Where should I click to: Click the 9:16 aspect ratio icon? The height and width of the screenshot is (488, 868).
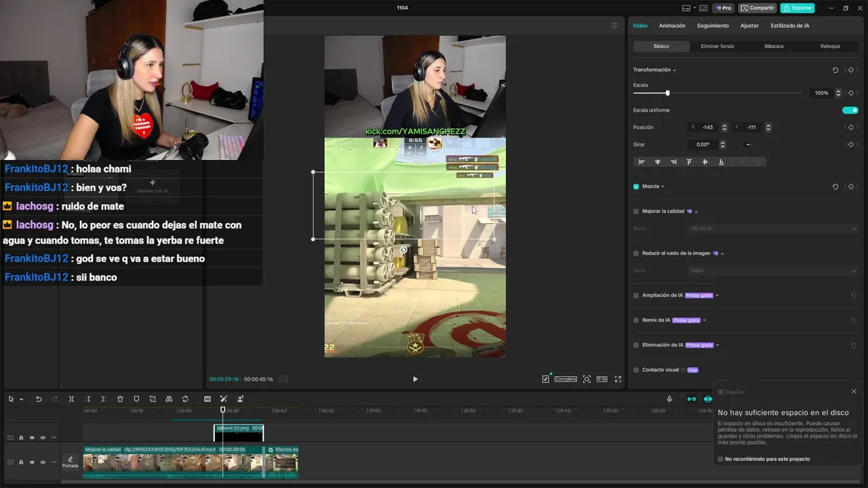click(x=601, y=379)
